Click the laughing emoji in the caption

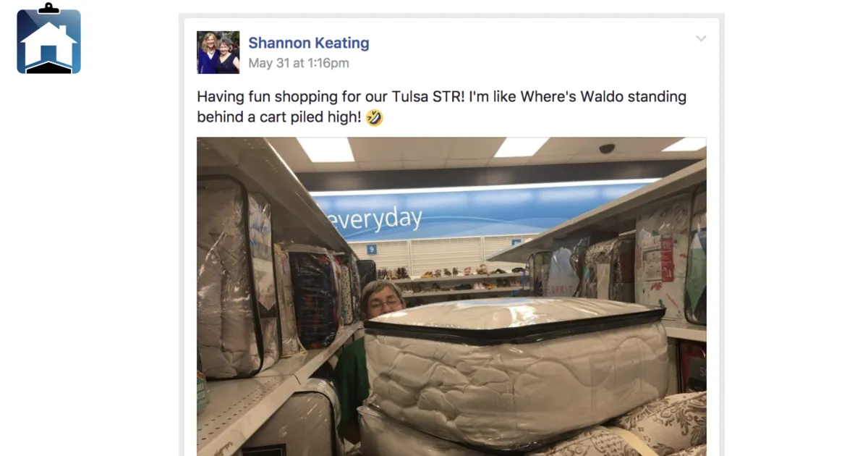tap(375, 117)
